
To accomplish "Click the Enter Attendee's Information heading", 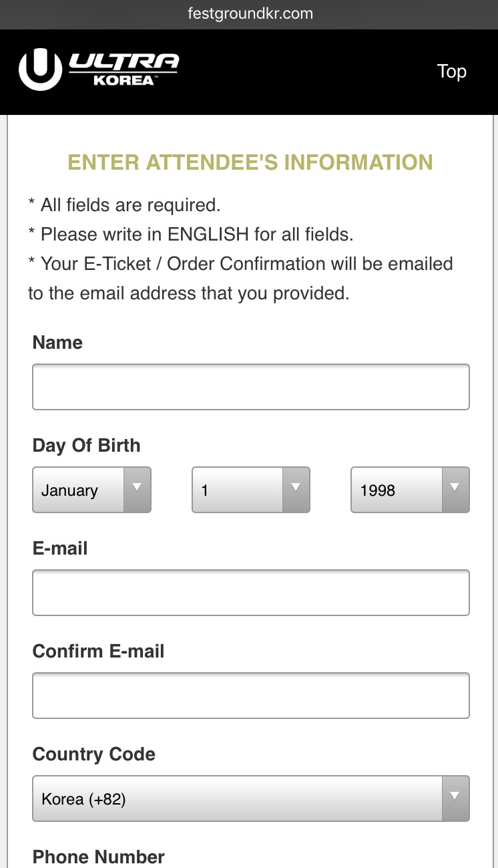I will (x=250, y=162).
